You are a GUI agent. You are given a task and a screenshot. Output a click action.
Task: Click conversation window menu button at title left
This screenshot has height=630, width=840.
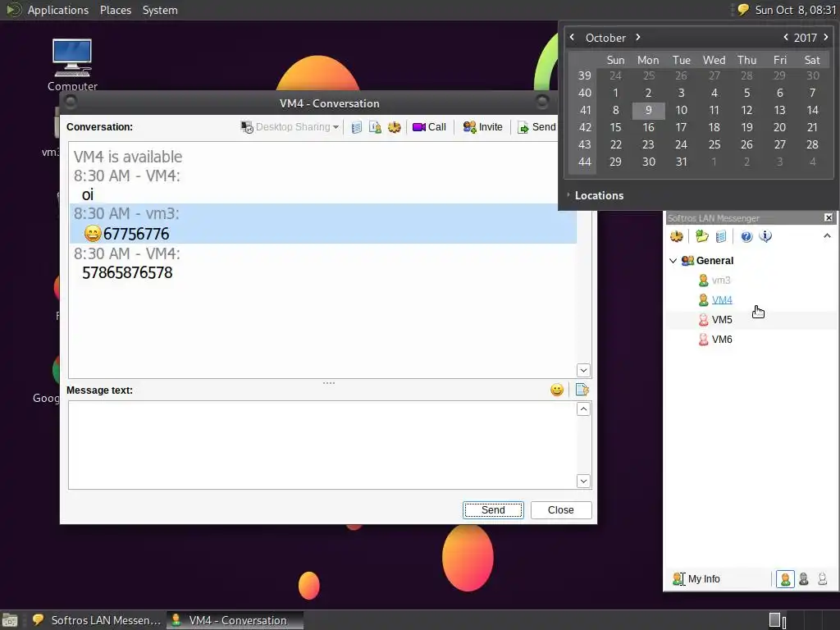point(71,102)
